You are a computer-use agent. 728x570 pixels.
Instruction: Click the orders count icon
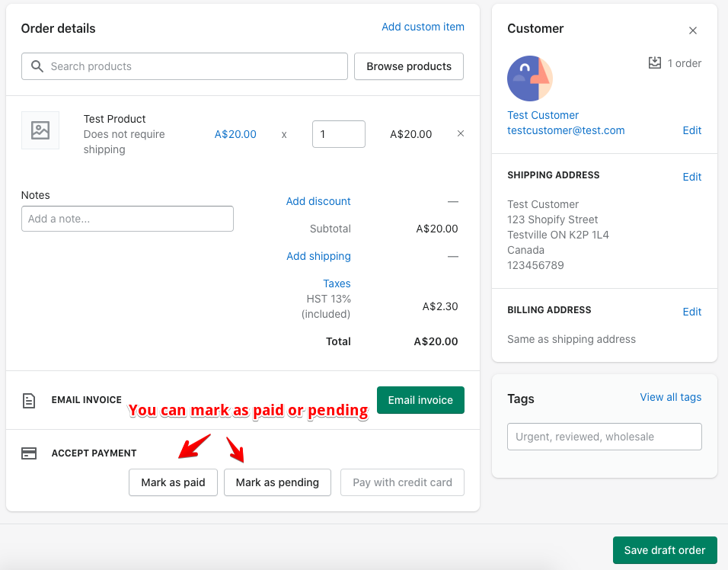coord(655,63)
